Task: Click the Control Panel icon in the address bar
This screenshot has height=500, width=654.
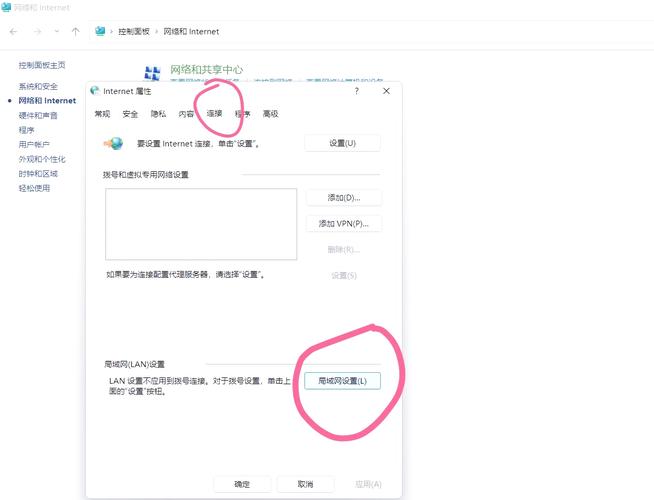Action: [x=100, y=31]
